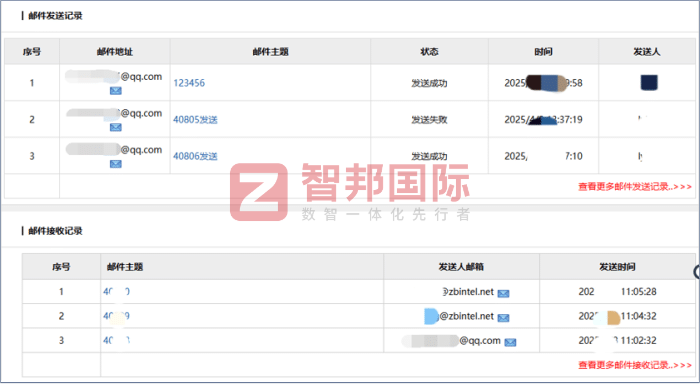
Task: Click 时间 column header
Action: 543,52
